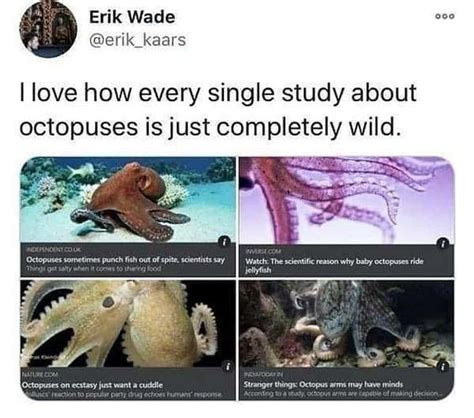Viewport: 474px width, 418px height.
Task: Open Erik Wade display name link
Action: [132, 17]
